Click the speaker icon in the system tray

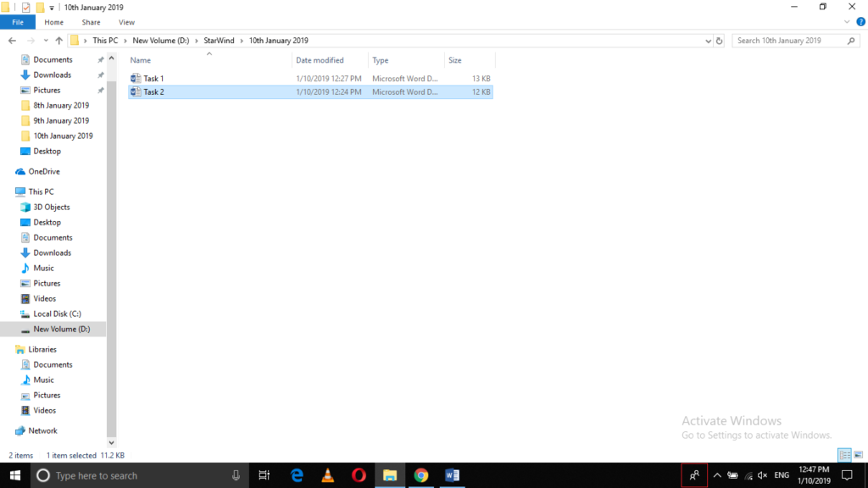pyautogui.click(x=761, y=475)
